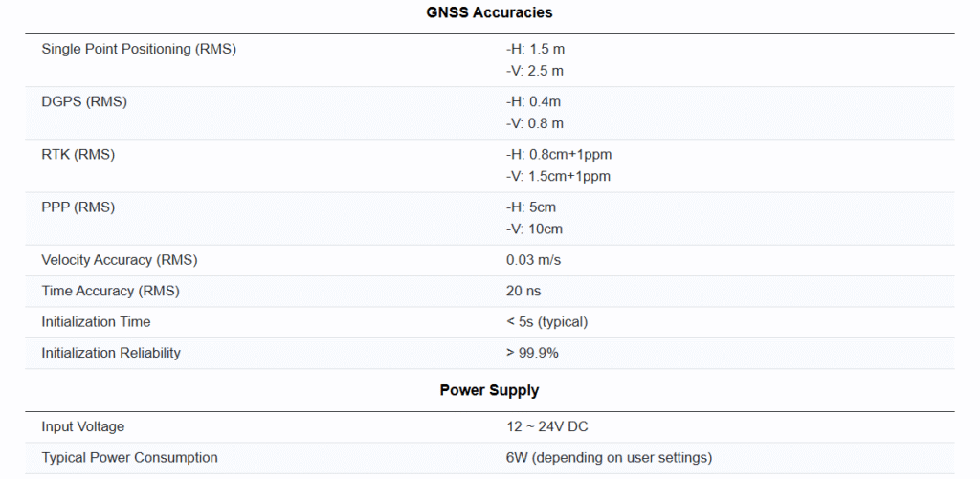Select the < 5s (typical) value
This screenshot has width=980, height=479.
[x=546, y=322]
